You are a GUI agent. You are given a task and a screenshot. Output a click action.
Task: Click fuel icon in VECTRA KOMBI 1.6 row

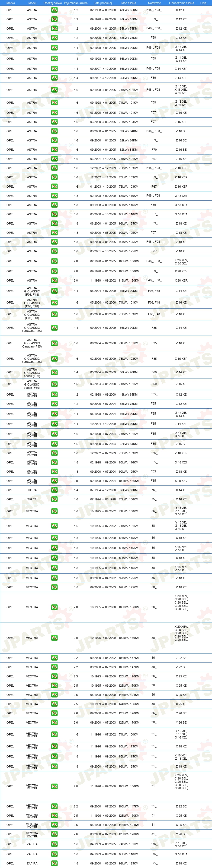pos(54,735)
